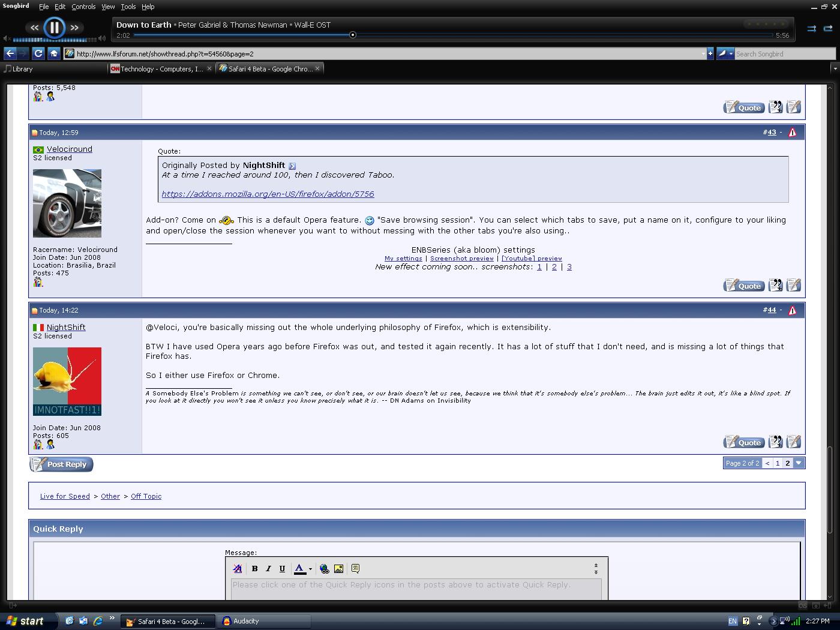Open the search engine selector dropdown
Viewport: 840px width, 630px height.
click(x=725, y=53)
